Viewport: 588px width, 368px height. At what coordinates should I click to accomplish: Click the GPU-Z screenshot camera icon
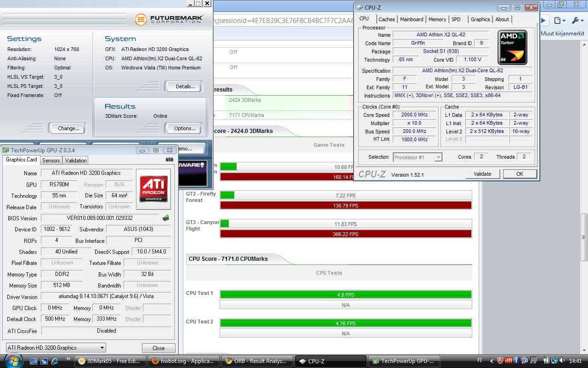(x=170, y=160)
